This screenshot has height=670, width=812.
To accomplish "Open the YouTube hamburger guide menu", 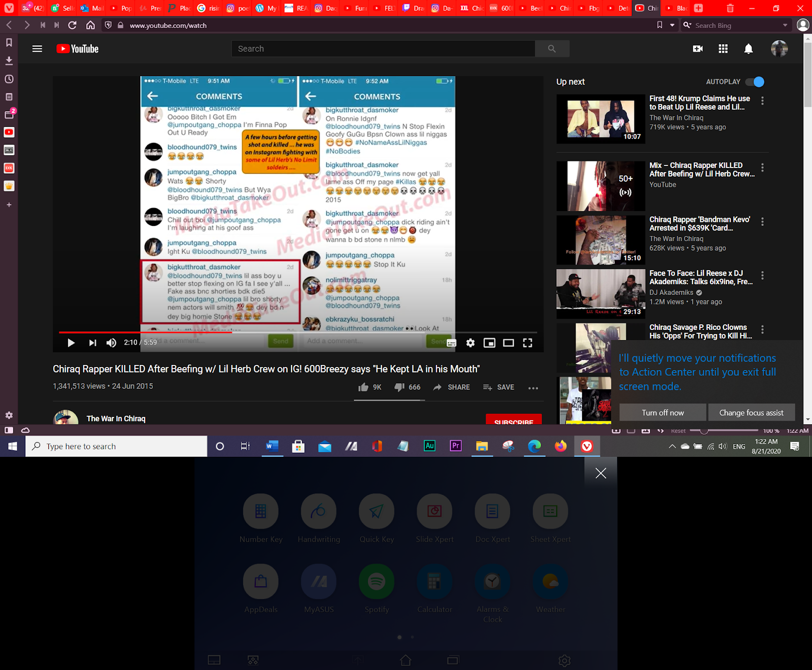I will click(x=37, y=49).
